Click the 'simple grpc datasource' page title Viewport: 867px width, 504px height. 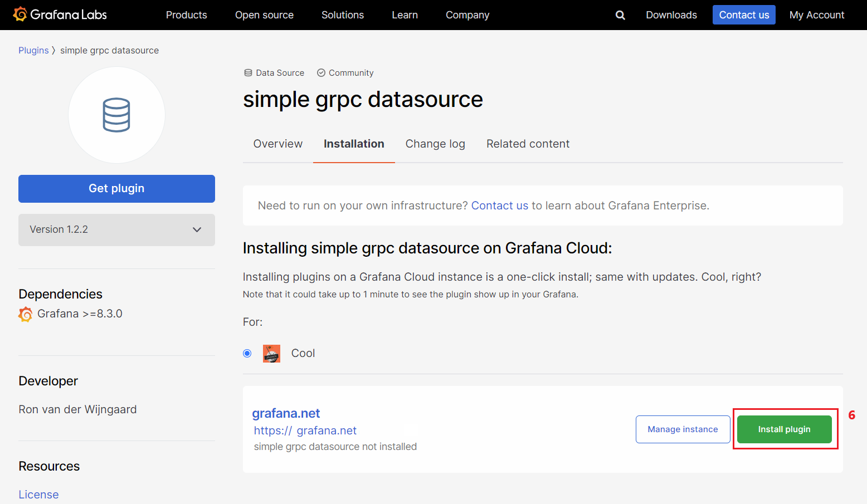click(363, 100)
